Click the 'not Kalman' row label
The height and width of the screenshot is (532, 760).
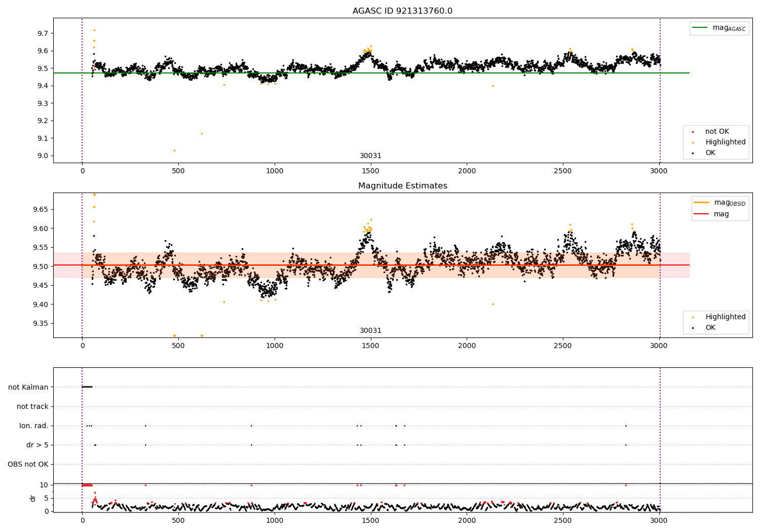(28, 387)
